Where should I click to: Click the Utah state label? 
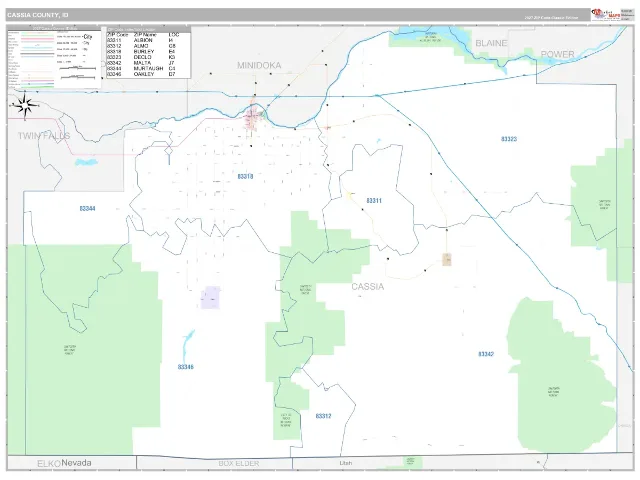[x=346, y=463]
